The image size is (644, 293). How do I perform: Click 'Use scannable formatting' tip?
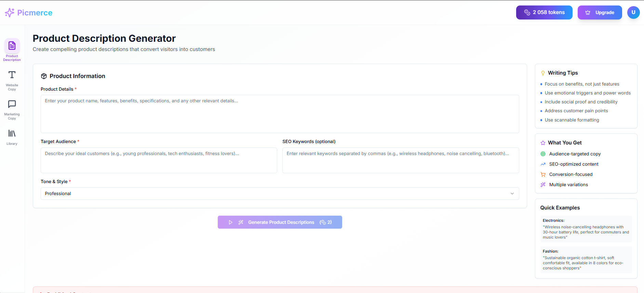(x=572, y=120)
